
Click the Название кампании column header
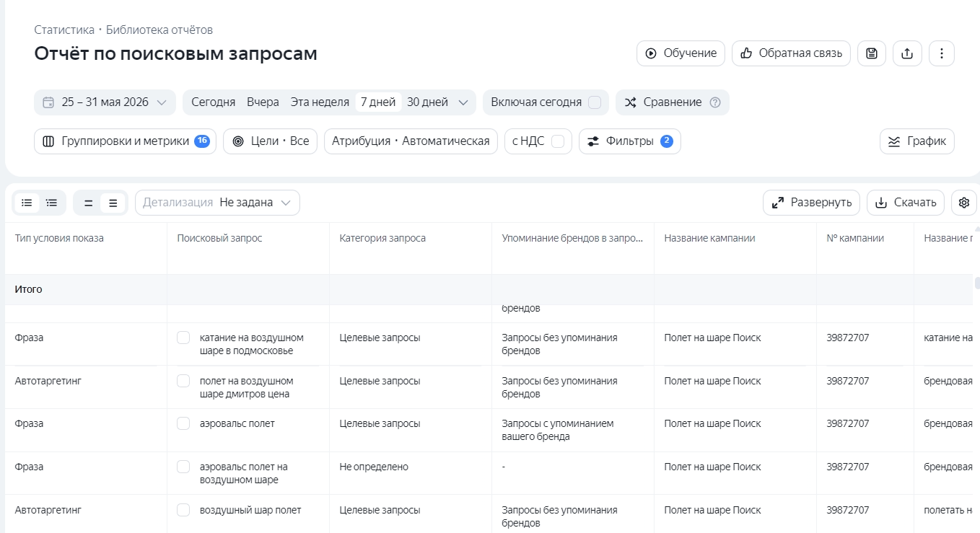point(709,238)
